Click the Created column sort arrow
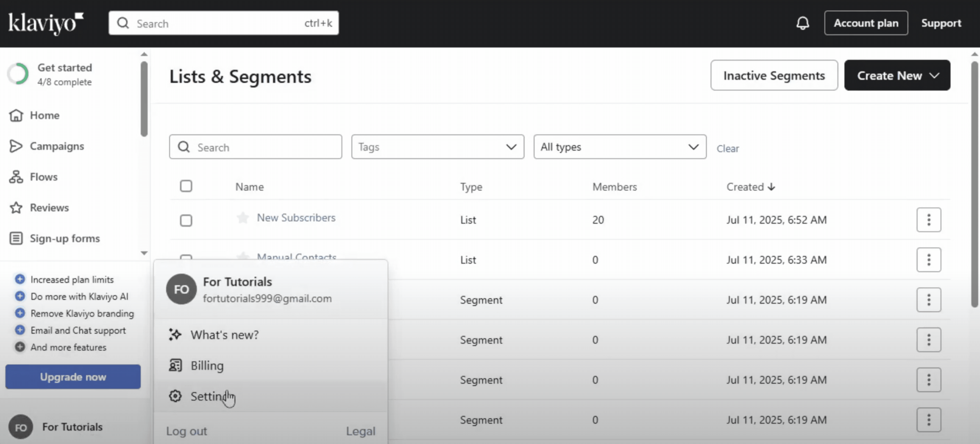The image size is (980, 444). (x=771, y=187)
